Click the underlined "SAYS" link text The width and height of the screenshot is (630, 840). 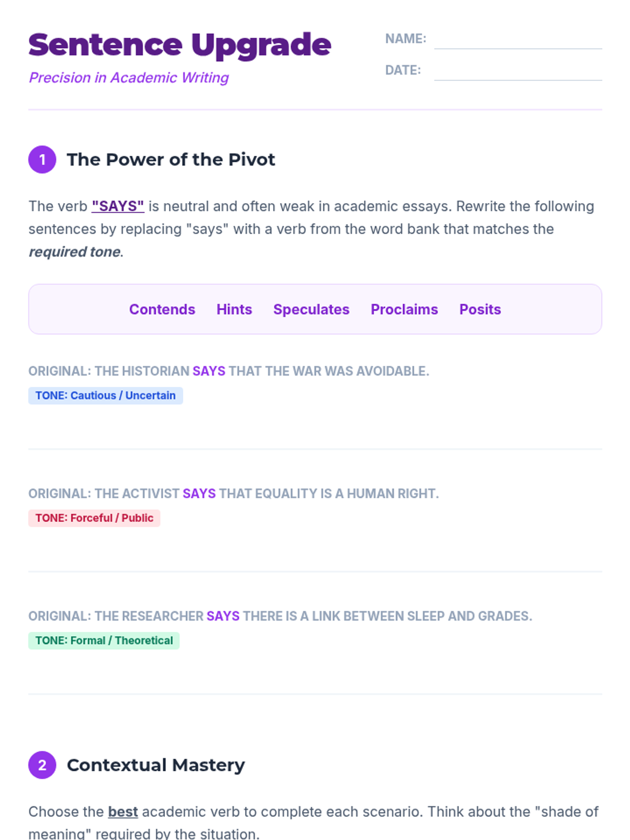118,206
